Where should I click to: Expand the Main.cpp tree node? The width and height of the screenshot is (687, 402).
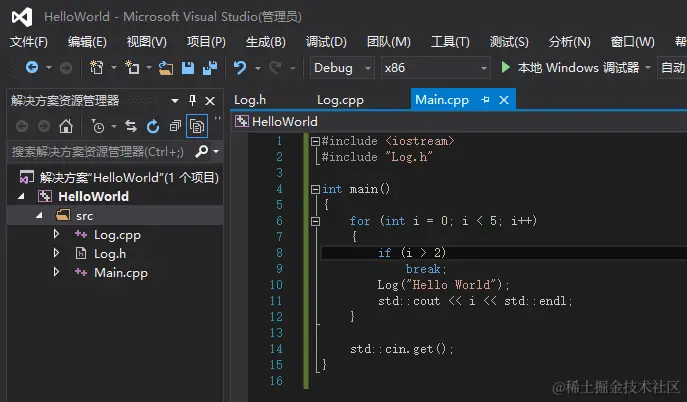[56, 272]
